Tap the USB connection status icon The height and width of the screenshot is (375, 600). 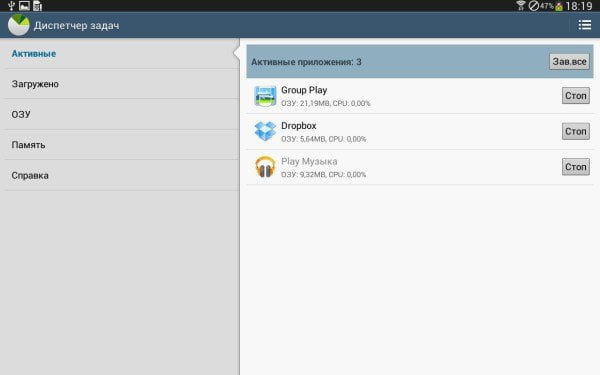click(11, 6)
